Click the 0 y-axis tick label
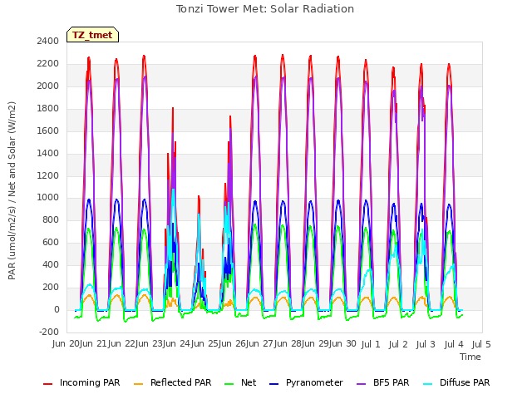 pyautogui.click(x=57, y=309)
